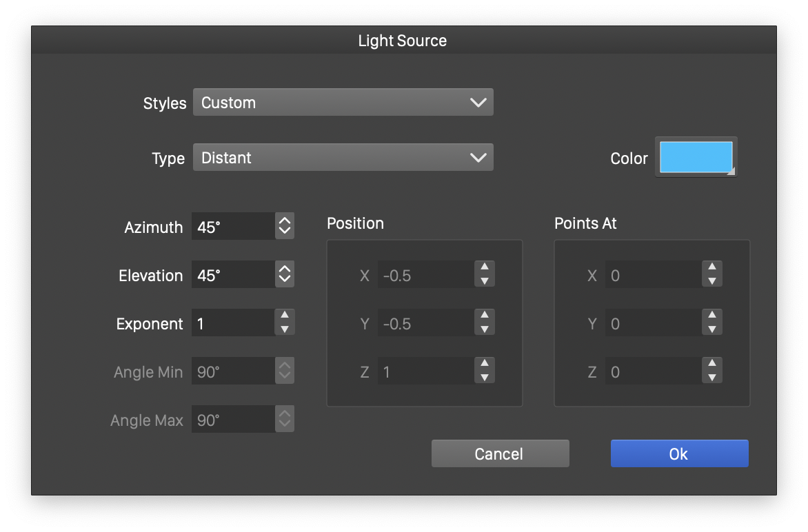The image size is (808, 532).
Task: Click the Elevation value field
Action: [233, 275]
